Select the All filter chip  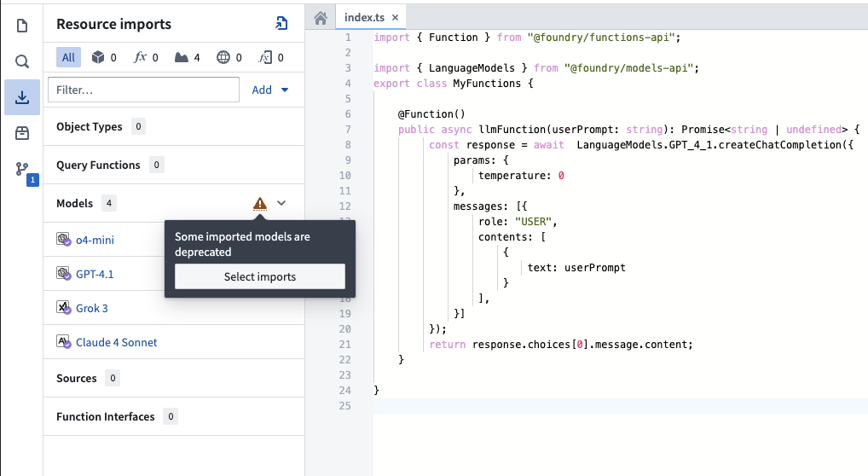(69, 57)
